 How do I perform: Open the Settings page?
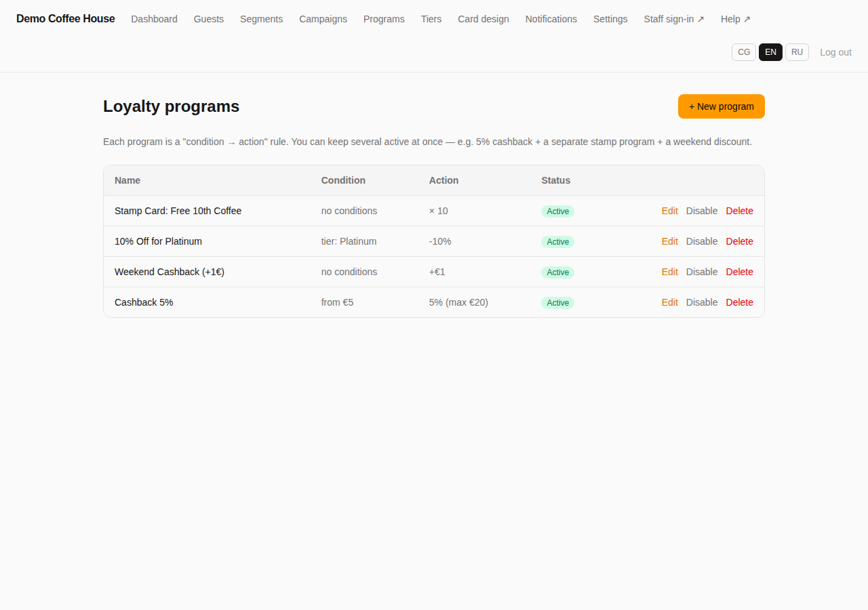click(x=610, y=19)
